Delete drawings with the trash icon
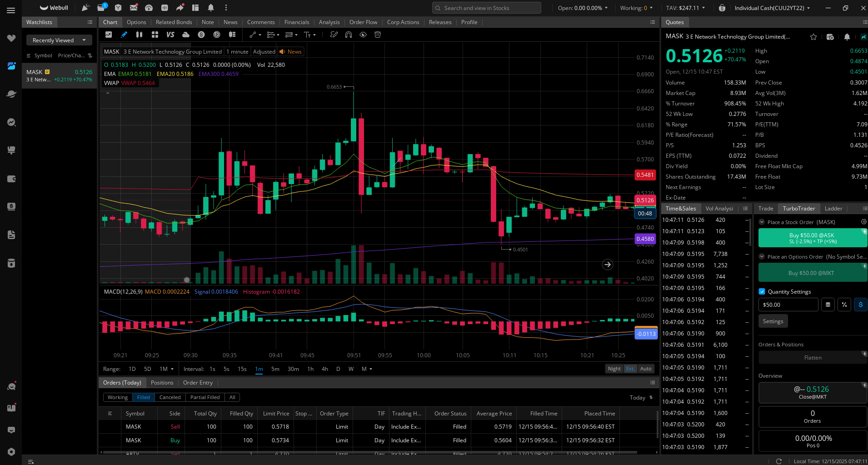The height and width of the screenshot is (465, 868). pos(377,35)
